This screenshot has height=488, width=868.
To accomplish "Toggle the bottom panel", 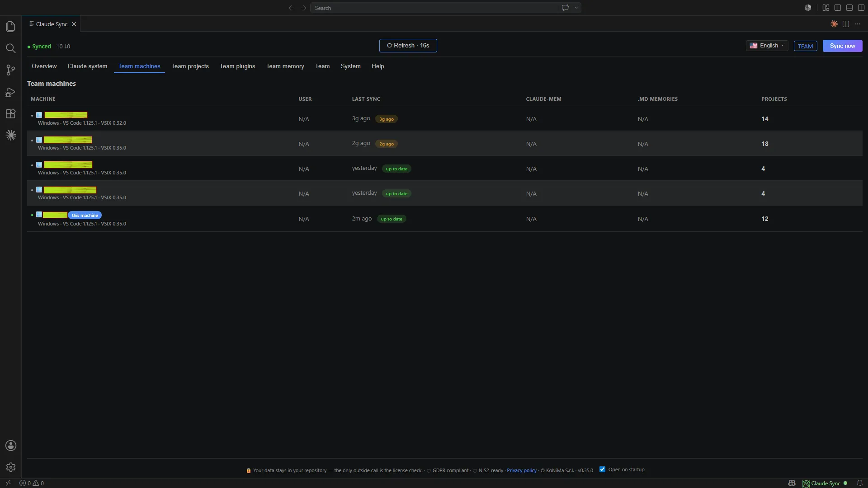I will 849,8.
